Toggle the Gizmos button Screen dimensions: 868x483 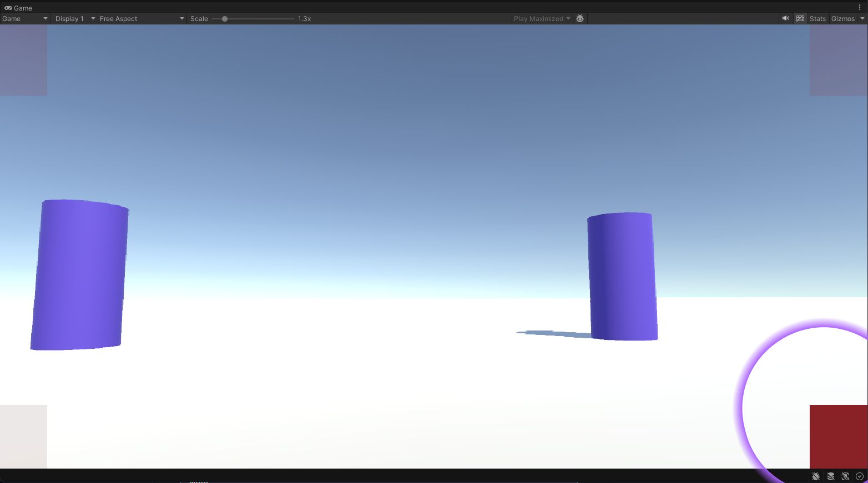tap(842, 19)
